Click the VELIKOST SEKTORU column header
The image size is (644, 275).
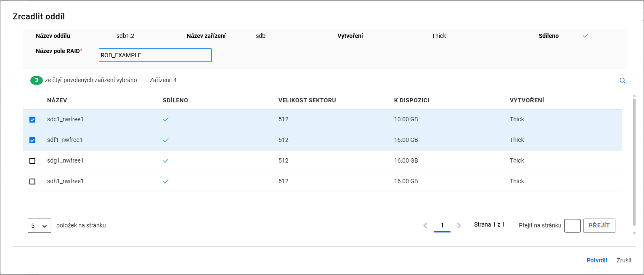point(307,100)
